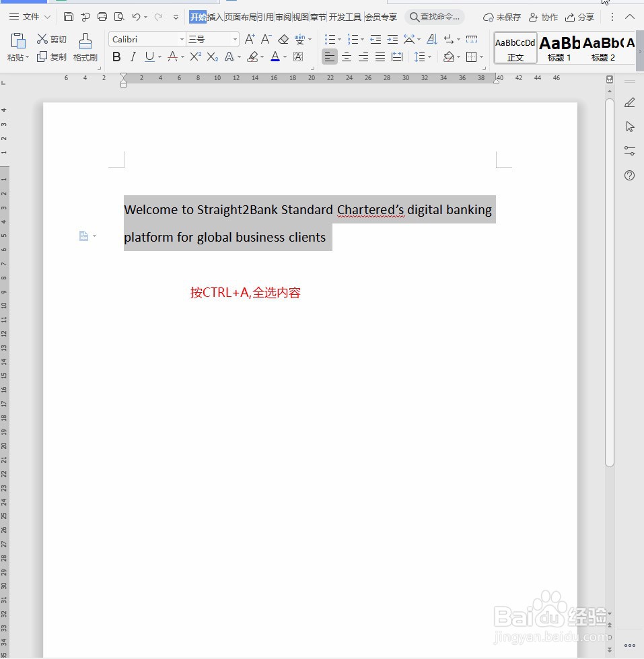
Task: Open the pen annotation tool in right sidebar
Action: pyautogui.click(x=630, y=102)
